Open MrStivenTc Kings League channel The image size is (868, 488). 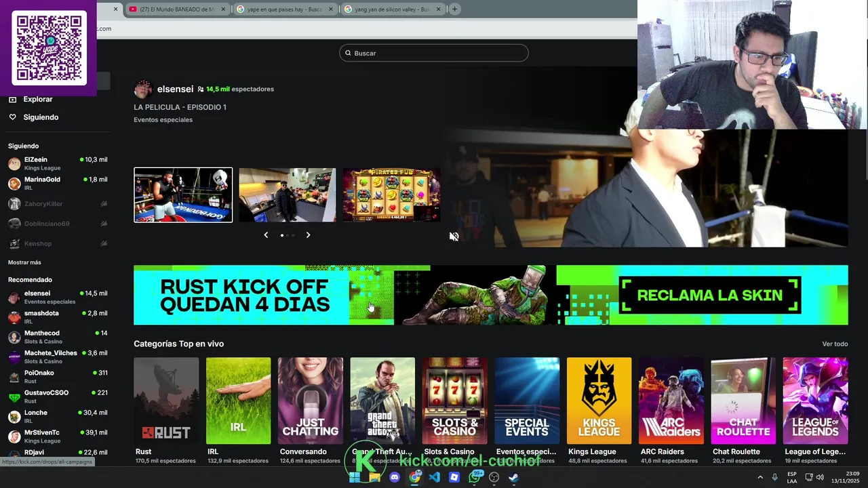tap(58, 436)
